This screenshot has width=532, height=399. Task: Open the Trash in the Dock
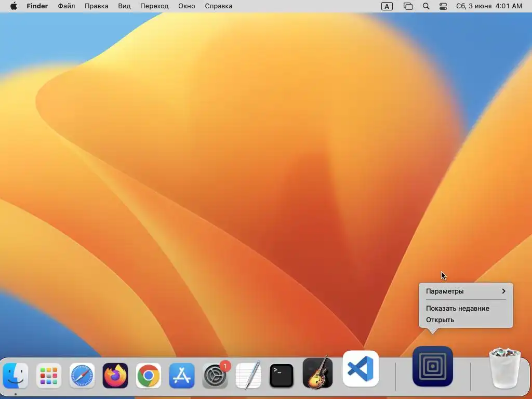[504, 368]
